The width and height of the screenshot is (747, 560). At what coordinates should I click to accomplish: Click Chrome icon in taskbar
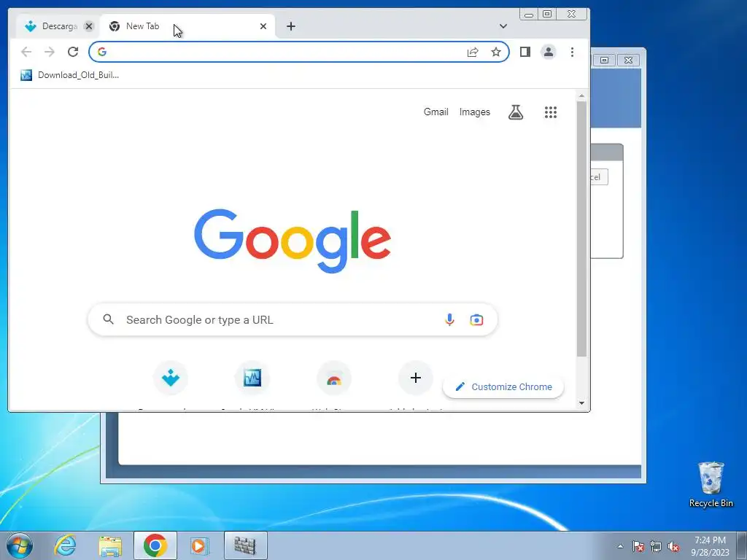click(155, 545)
